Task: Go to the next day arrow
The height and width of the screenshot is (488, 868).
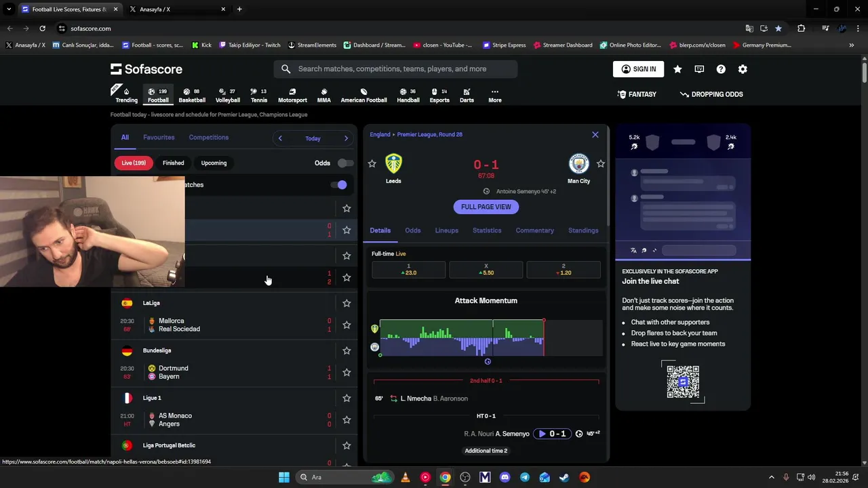Action: (x=346, y=138)
